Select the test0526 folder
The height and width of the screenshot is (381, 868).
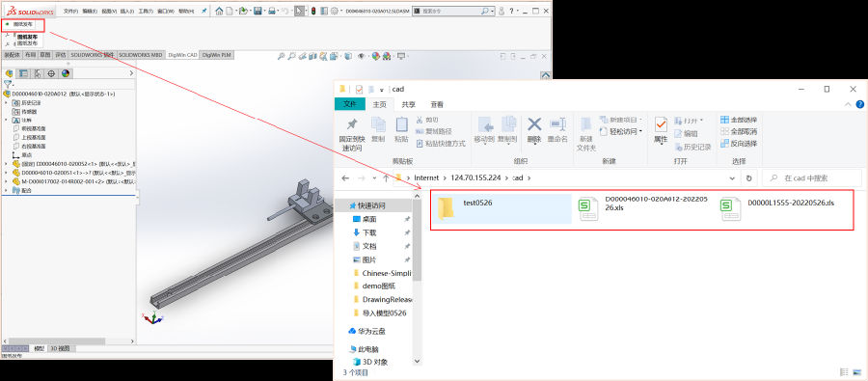coord(502,208)
